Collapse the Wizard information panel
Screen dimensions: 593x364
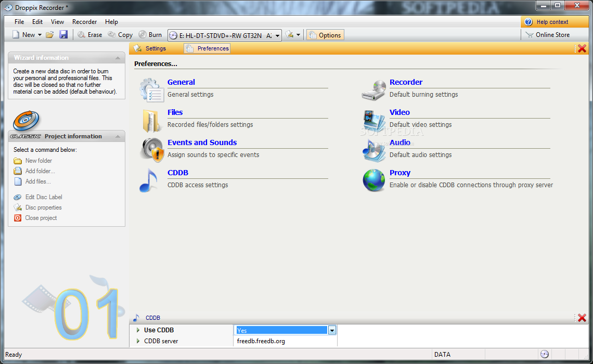click(x=118, y=58)
